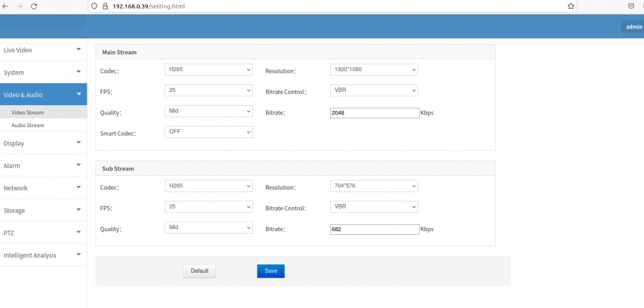Reload the page with browser refresh icon
644x308 pixels.
click(x=34, y=6)
